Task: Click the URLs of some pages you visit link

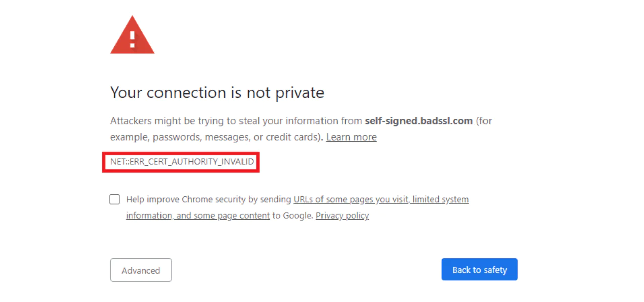Action: coord(381,199)
